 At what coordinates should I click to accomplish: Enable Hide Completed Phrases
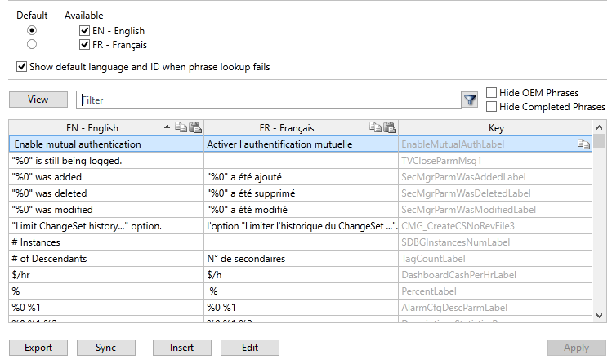tap(492, 106)
